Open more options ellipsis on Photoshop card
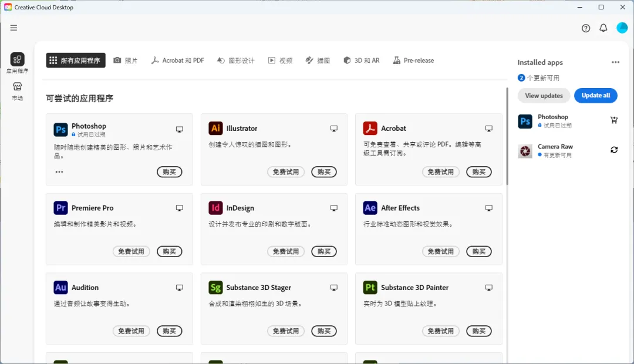634x364 pixels. 59,172
